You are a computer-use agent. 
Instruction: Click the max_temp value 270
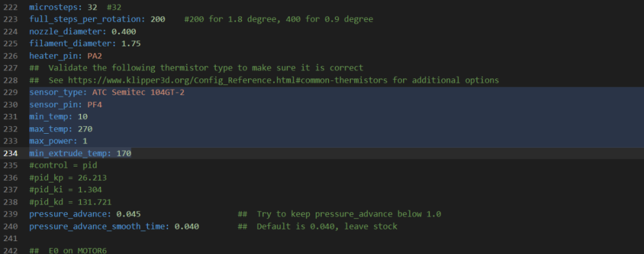click(x=85, y=129)
